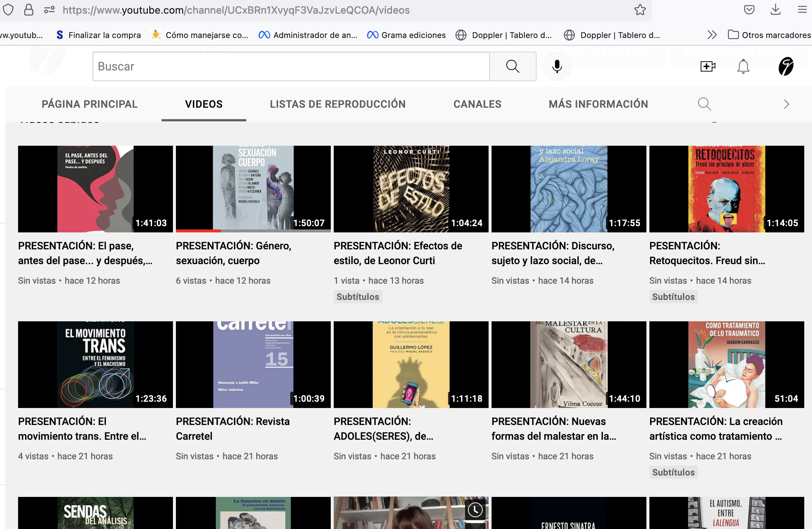Open site permissions icon in address bar

[49, 10]
